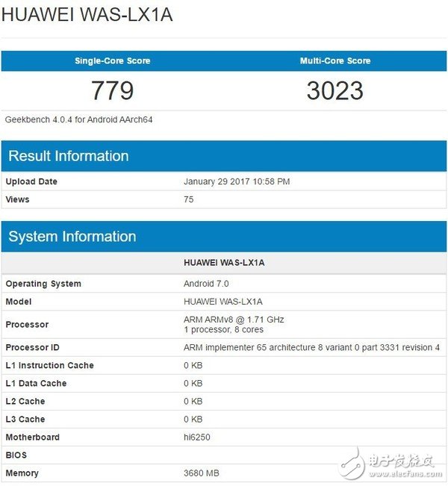Click the 3680 MB memory value

(x=200, y=473)
